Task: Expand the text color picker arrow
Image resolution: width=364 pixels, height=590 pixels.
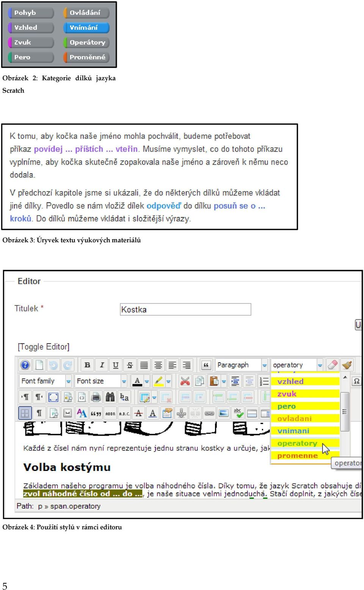Action: click(x=147, y=381)
